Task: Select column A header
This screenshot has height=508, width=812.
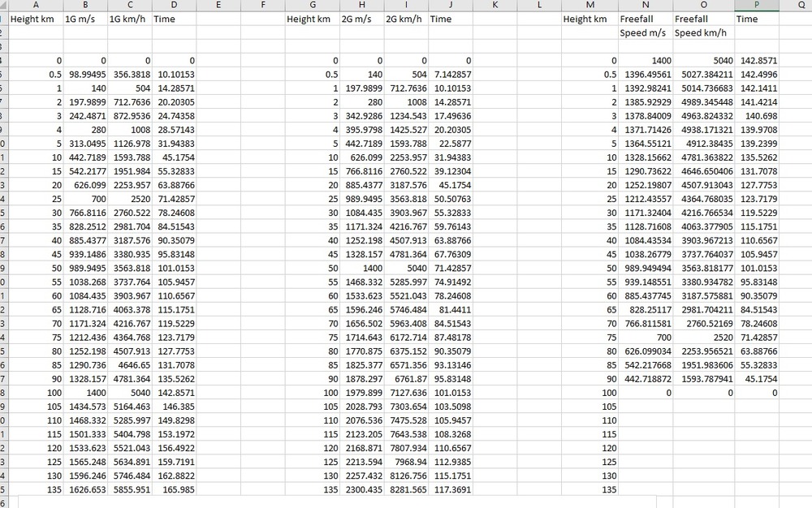Action: (36, 5)
